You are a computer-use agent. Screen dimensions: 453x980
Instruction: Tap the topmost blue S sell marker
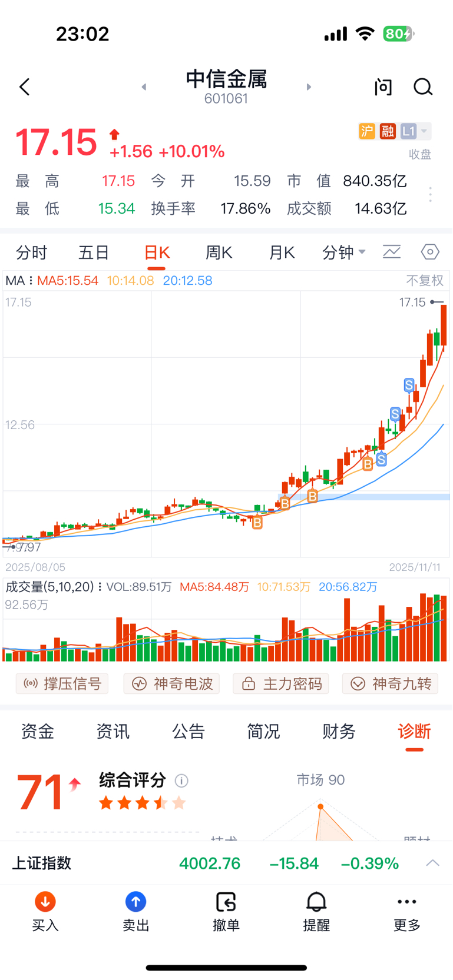[409, 386]
